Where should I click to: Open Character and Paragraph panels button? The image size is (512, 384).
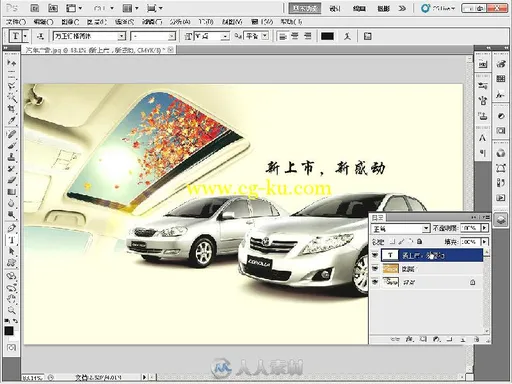click(x=367, y=36)
